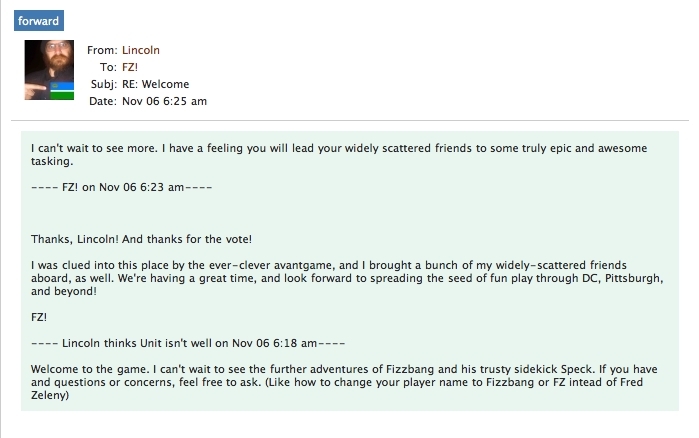The height and width of the screenshot is (438, 699).
Task: Click the Subj: field label
Action: 103,84
